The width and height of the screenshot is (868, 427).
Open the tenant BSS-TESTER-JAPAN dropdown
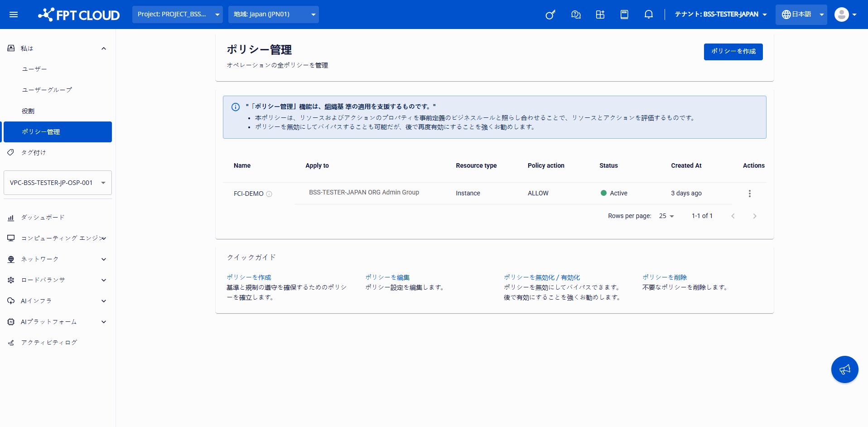pyautogui.click(x=721, y=15)
